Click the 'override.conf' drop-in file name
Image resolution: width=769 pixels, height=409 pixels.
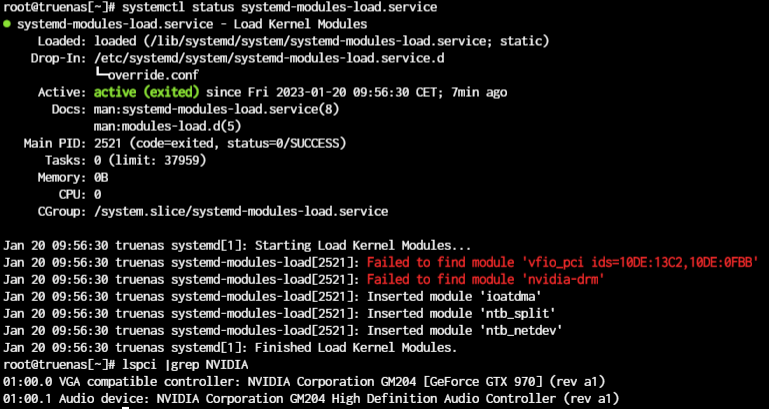point(154,75)
